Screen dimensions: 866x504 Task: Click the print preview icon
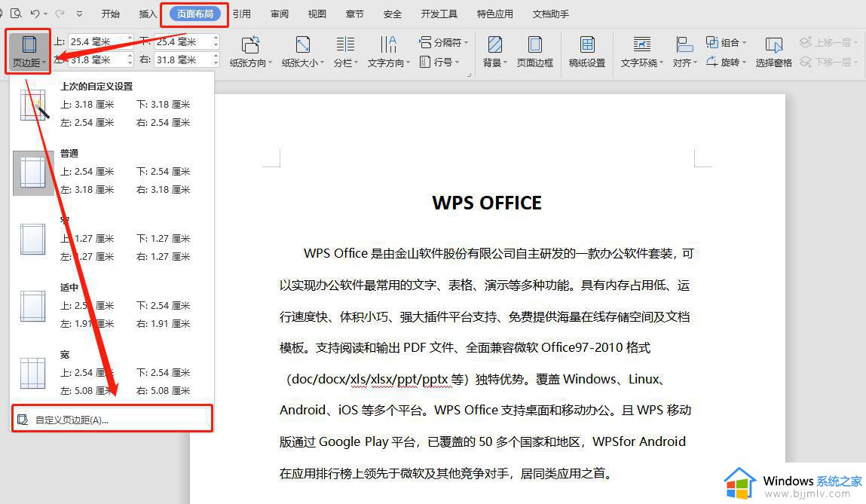click(x=17, y=14)
